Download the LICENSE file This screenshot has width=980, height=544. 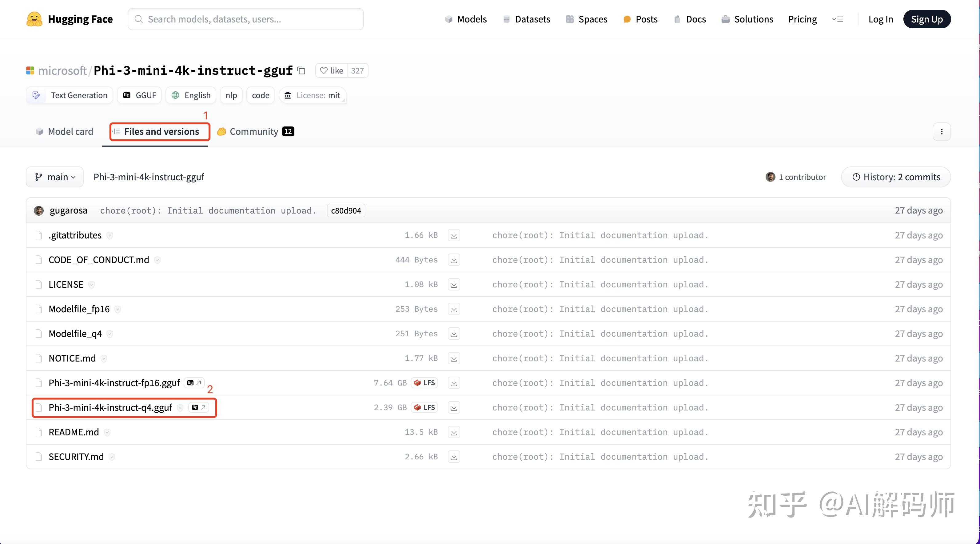click(x=454, y=284)
